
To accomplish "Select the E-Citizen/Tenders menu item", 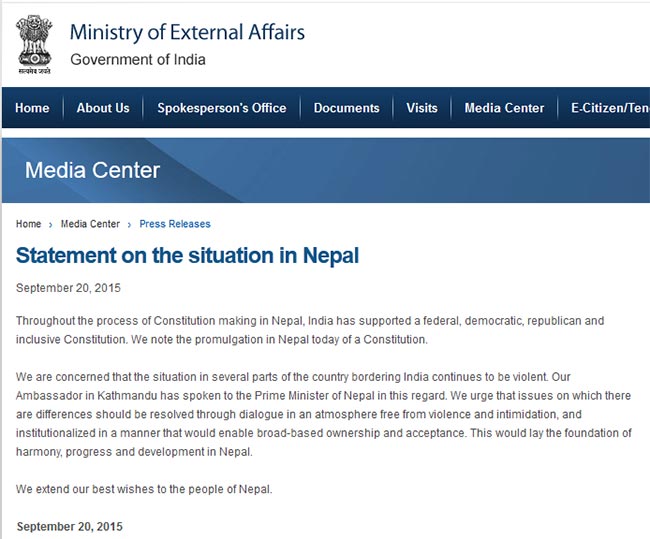I will [610, 108].
